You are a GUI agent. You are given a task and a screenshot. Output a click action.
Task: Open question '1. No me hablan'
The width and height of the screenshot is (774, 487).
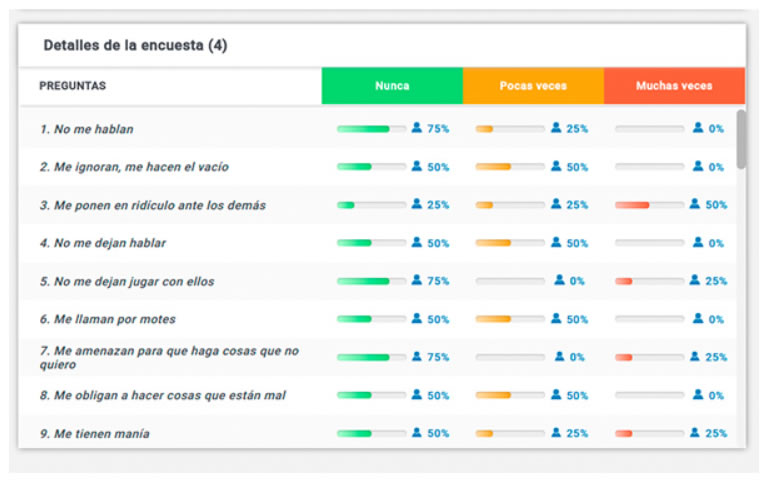click(x=87, y=129)
